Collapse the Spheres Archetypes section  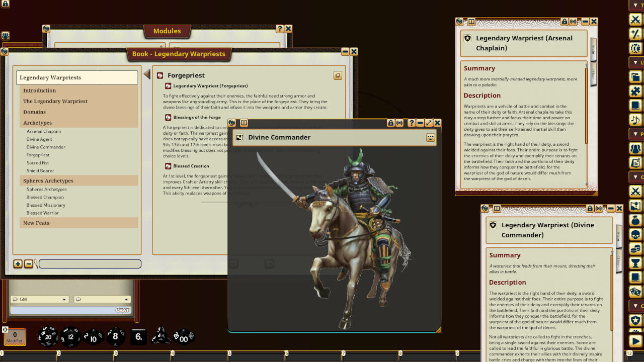point(48,180)
